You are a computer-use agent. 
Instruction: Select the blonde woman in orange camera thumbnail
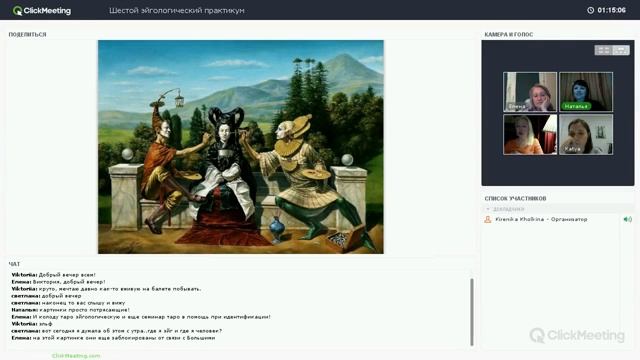click(530, 134)
